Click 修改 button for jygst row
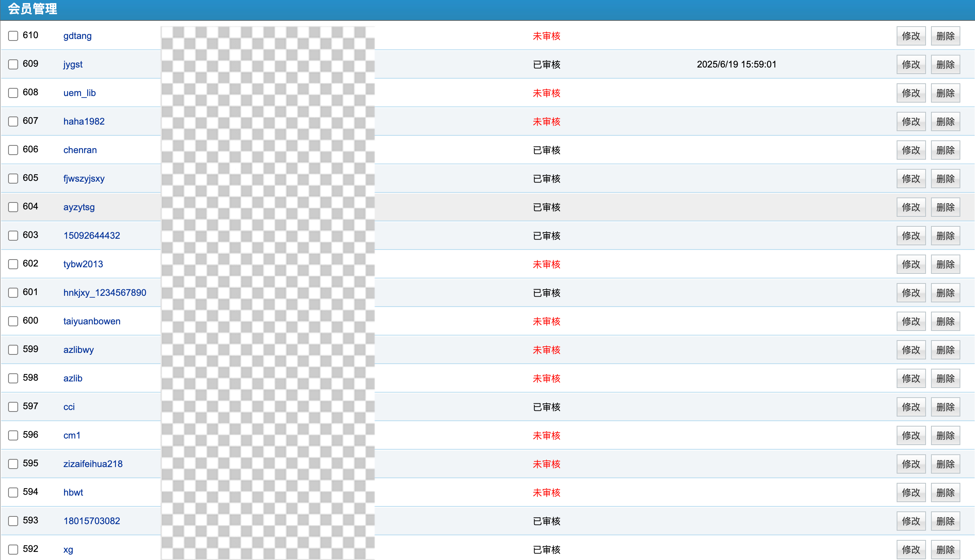The width and height of the screenshot is (975, 560). 911,64
